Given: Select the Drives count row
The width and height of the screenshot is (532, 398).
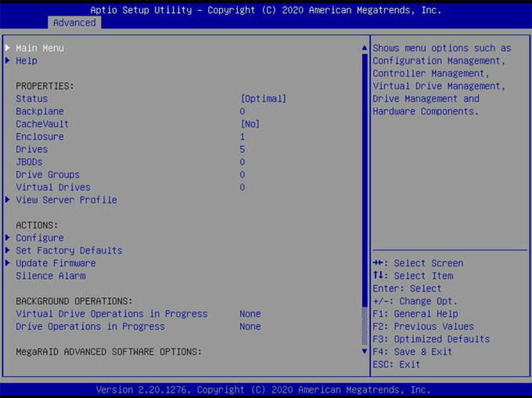Looking at the screenshot, I should click(x=32, y=149).
